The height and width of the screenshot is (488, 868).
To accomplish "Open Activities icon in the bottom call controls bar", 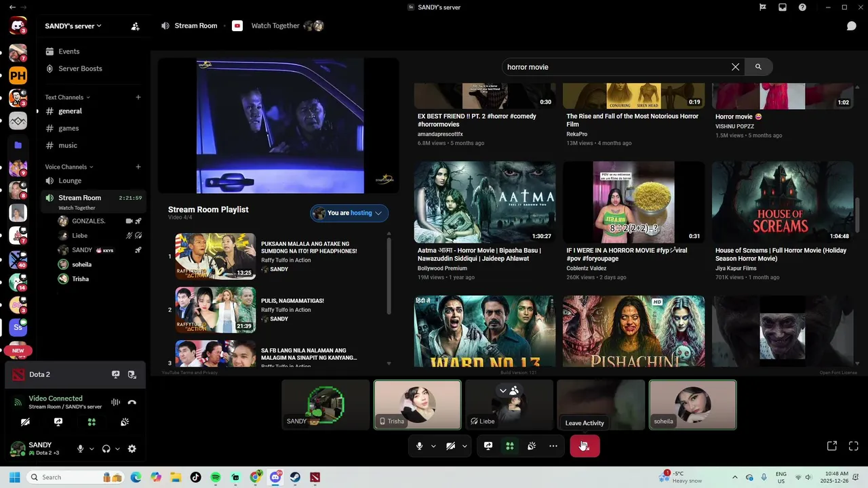I will click(x=510, y=446).
